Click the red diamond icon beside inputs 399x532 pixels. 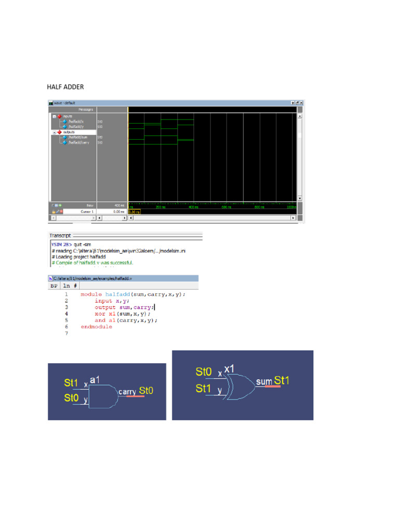(x=59, y=116)
